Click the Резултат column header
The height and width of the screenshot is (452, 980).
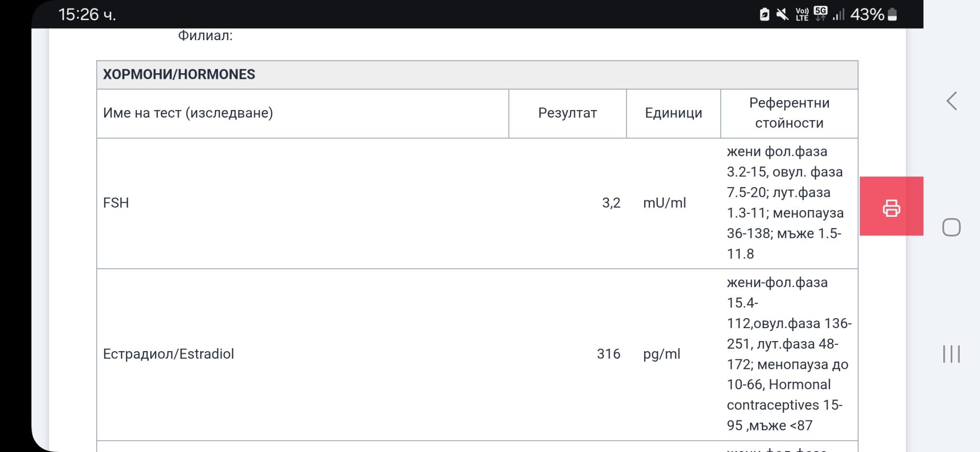[x=568, y=113]
